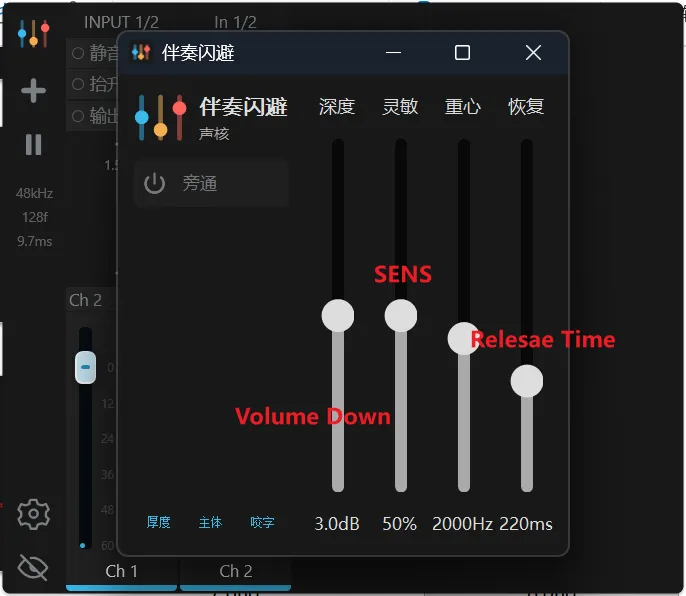Click the INPUT 1/2 label
The width and height of the screenshot is (686, 596).
(121, 22)
